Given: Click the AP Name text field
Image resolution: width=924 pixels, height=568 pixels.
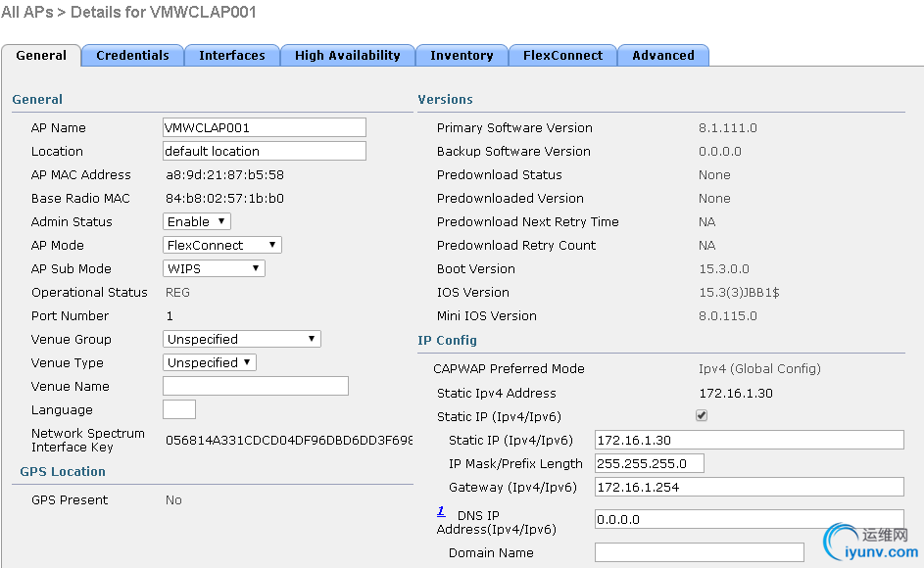Looking at the screenshot, I should point(264,128).
